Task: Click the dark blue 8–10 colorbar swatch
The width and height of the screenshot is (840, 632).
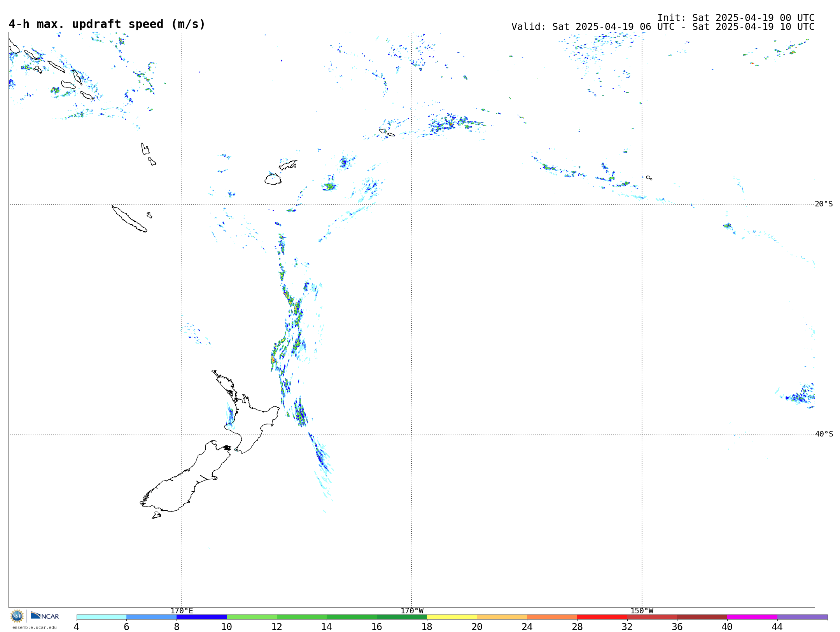Action: point(201,617)
